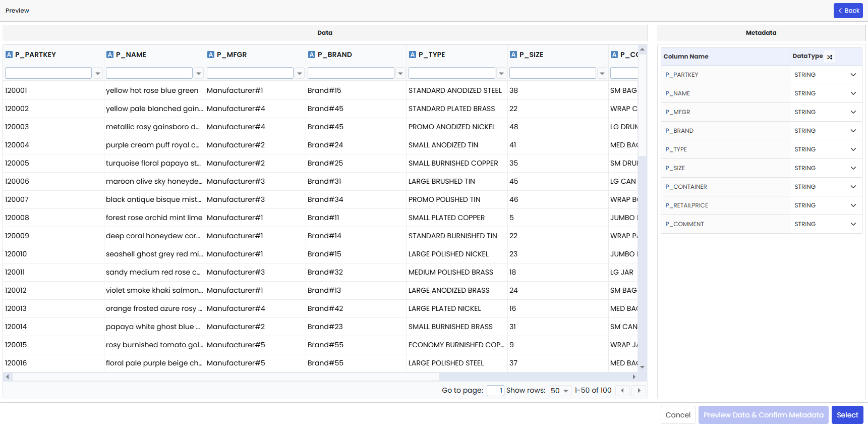Click the cell forest rose orchid mint lime
This screenshot has height=427, width=868.
[154, 218]
